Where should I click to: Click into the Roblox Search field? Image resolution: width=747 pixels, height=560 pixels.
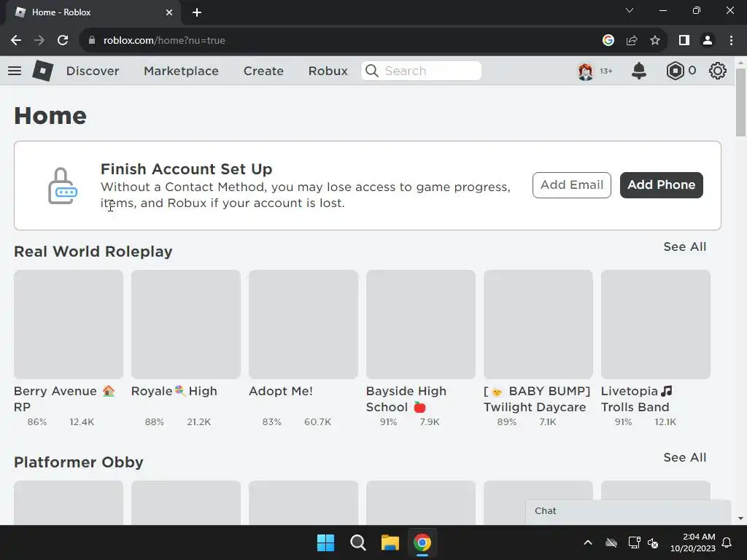click(421, 71)
